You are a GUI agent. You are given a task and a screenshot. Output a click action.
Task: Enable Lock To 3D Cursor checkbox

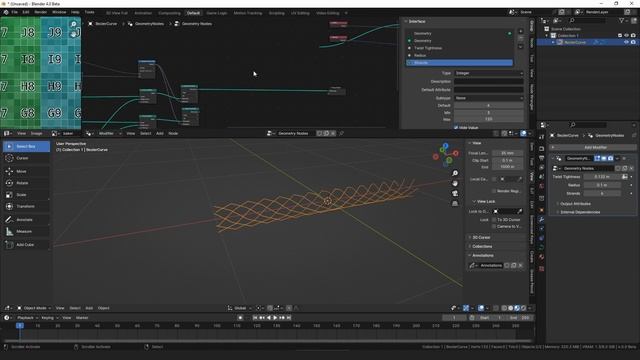coord(494,220)
